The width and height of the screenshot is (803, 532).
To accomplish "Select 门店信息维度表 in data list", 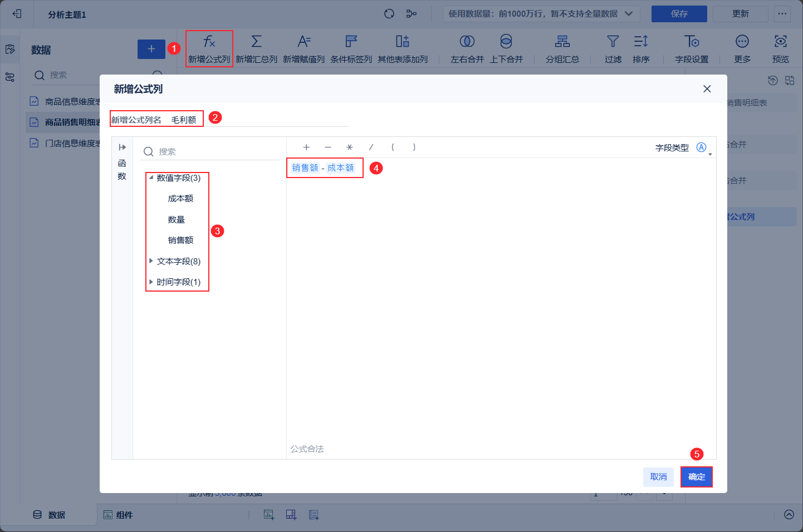I will point(65,143).
